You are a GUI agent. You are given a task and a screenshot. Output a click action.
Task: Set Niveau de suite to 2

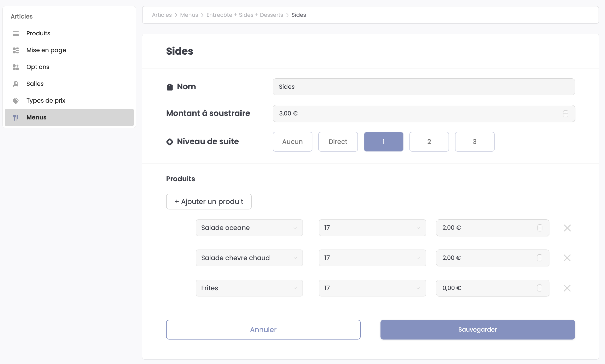(x=429, y=142)
